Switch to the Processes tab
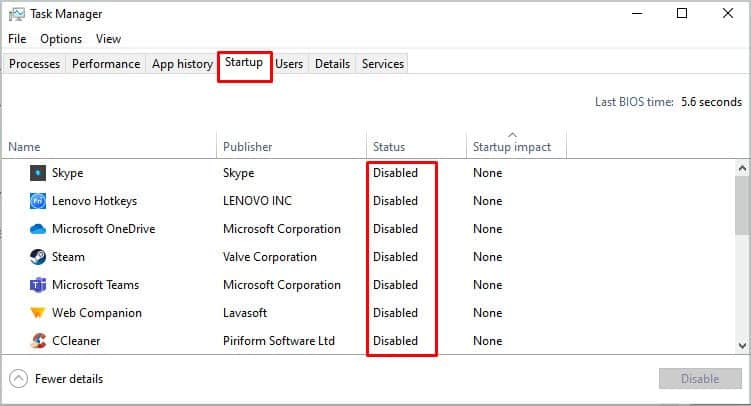Image resolution: width=751 pixels, height=406 pixels. coord(34,64)
